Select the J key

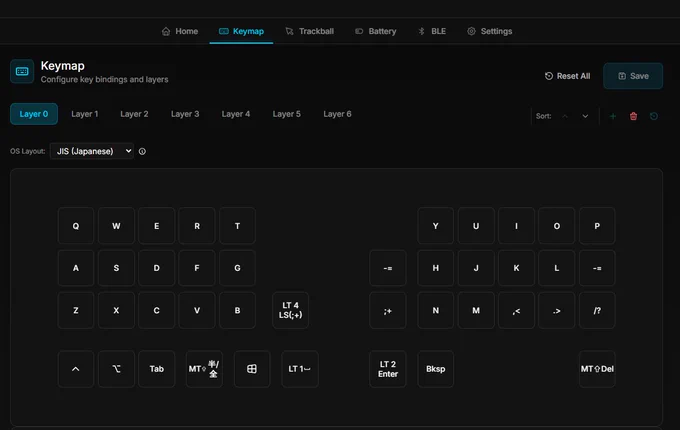tap(476, 268)
